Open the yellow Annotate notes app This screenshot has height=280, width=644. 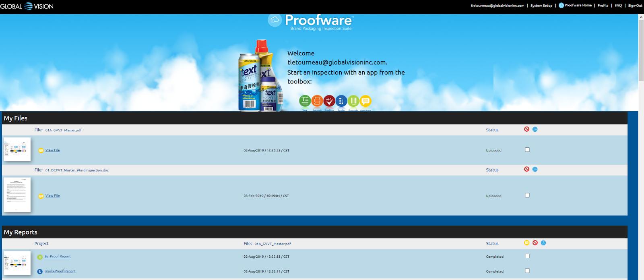click(365, 101)
